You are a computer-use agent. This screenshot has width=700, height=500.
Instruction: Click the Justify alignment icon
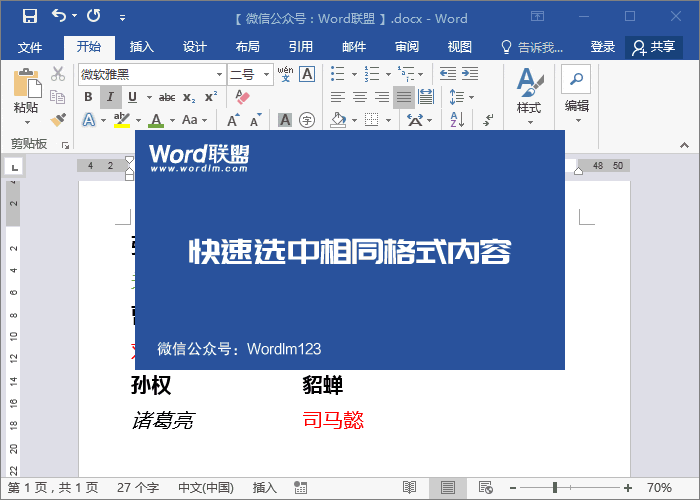(404, 97)
